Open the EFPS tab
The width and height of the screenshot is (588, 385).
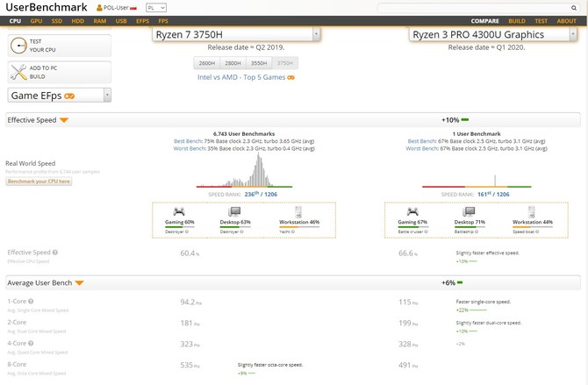(142, 21)
